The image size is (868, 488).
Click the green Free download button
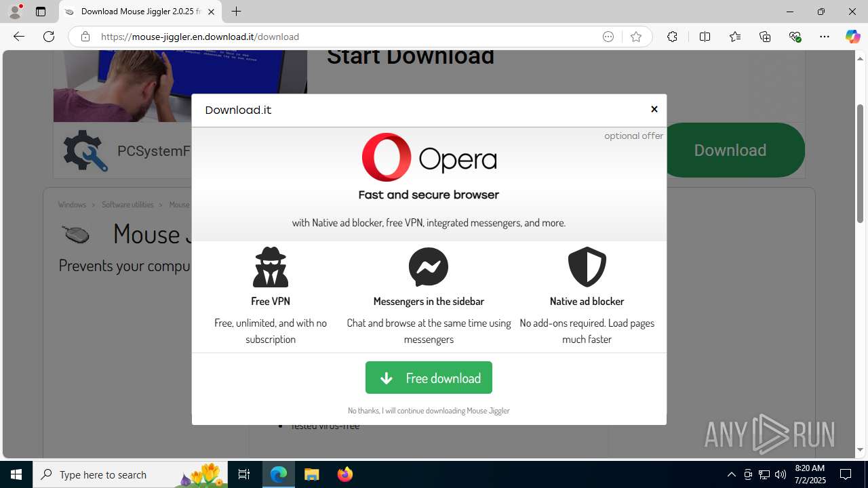click(x=429, y=378)
